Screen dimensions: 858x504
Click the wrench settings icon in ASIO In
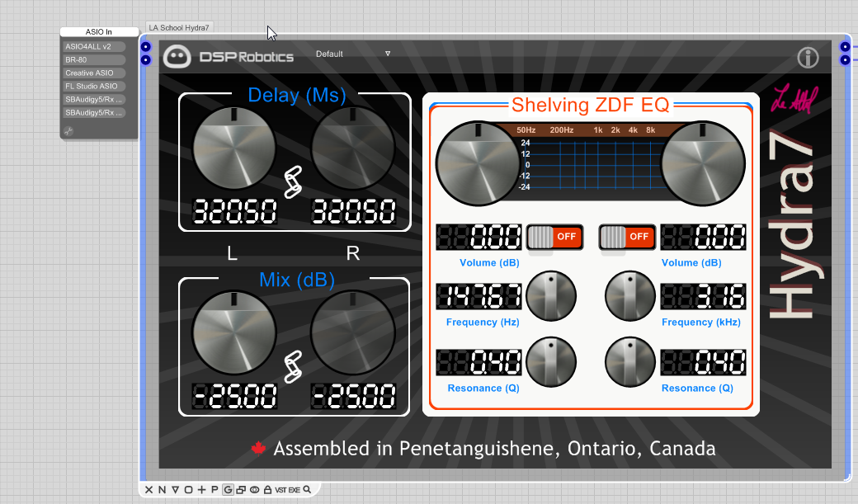[68, 131]
